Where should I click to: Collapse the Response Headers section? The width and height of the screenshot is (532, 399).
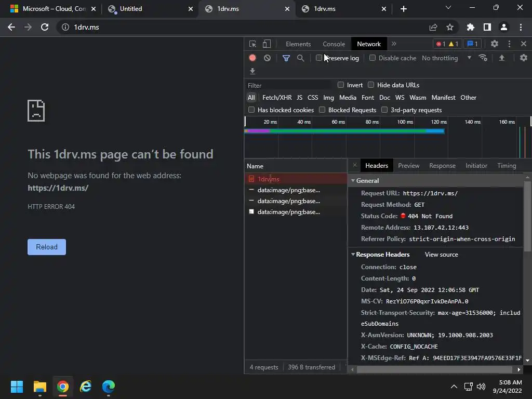[353, 255]
